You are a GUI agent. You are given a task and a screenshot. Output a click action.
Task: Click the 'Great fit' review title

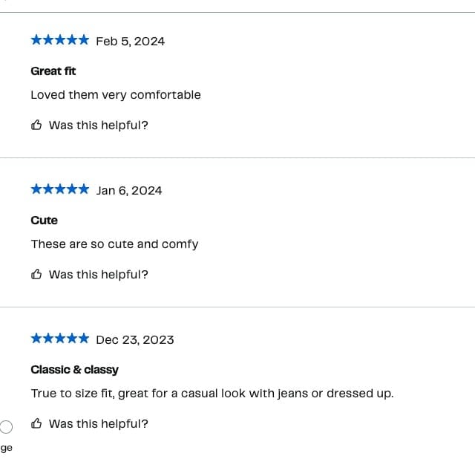(x=53, y=71)
